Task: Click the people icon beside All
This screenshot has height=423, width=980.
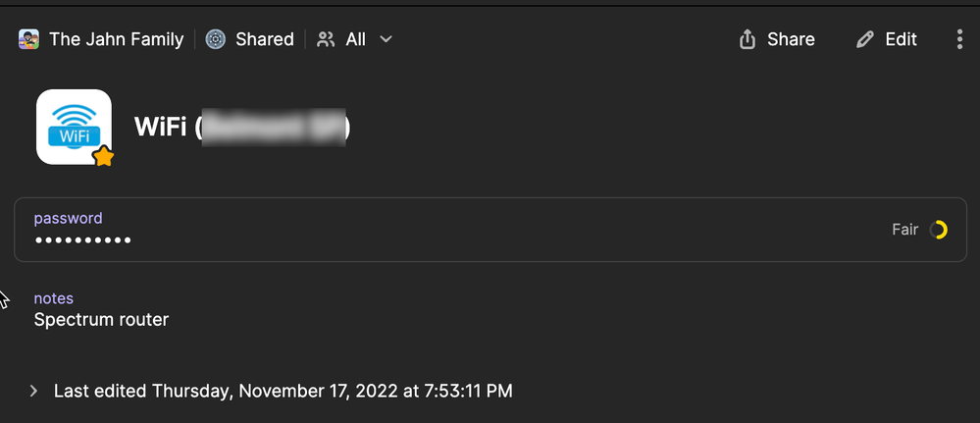Action: click(326, 39)
